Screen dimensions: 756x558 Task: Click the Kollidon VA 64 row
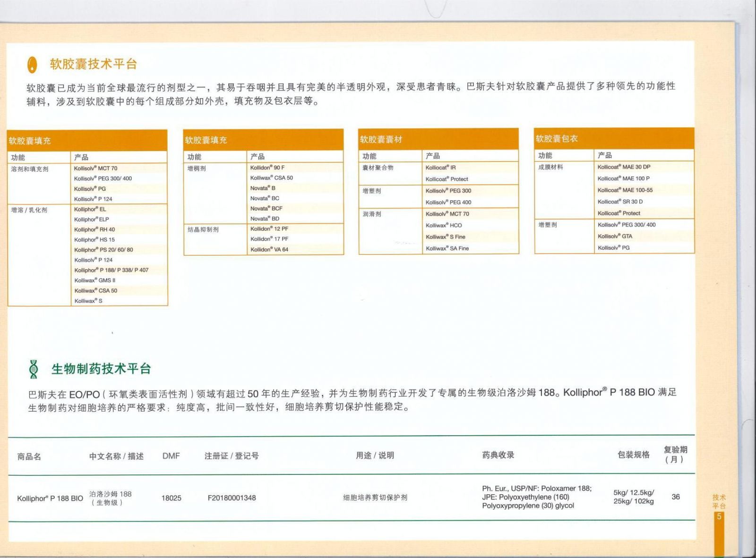point(295,249)
